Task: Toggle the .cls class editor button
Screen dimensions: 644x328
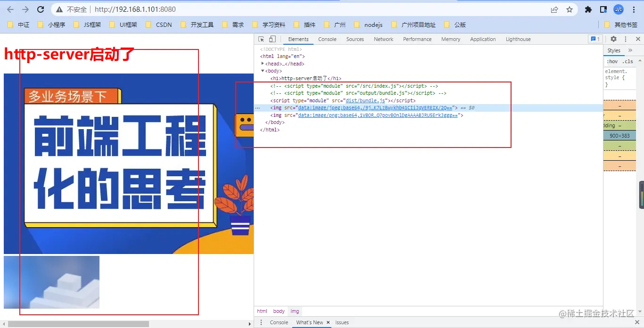Action: point(627,62)
